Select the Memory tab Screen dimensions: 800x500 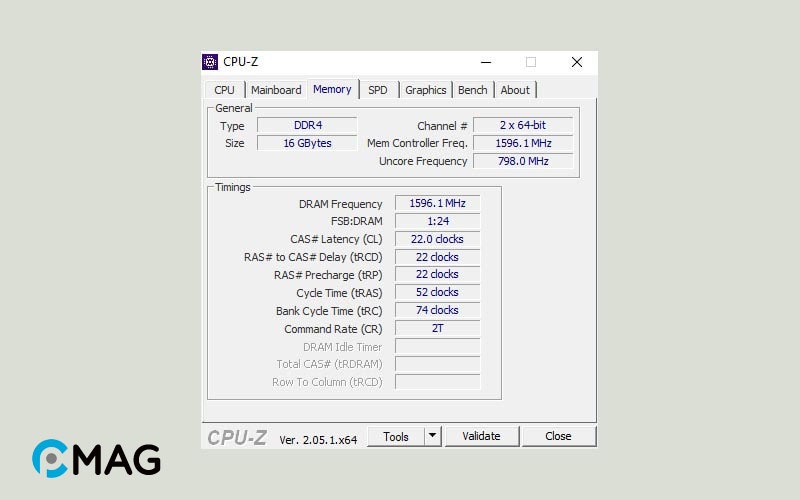tap(332, 89)
